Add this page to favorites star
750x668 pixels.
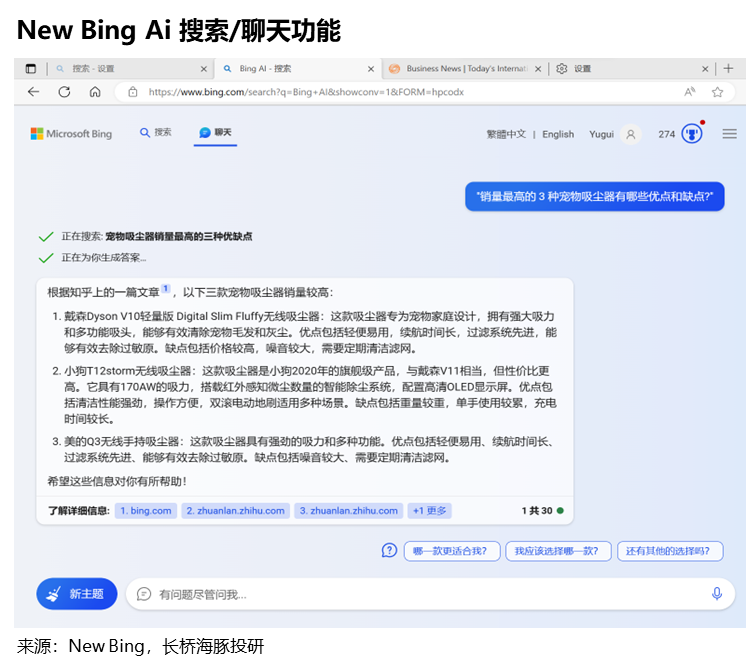[x=717, y=92]
